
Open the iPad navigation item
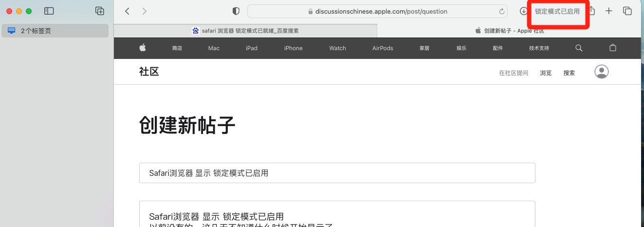252,48
